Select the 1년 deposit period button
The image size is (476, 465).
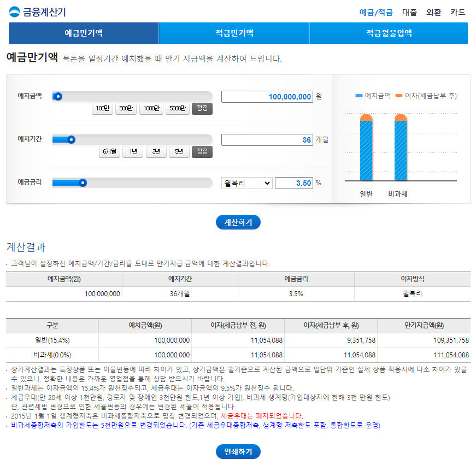pos(132,152)
